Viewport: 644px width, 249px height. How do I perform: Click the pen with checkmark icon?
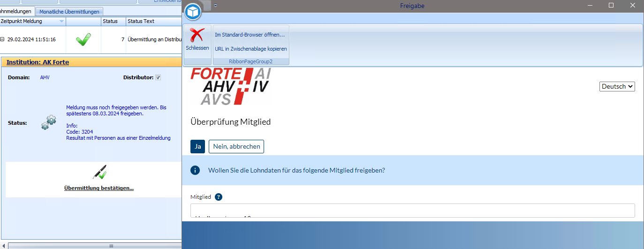pos(99,172)
